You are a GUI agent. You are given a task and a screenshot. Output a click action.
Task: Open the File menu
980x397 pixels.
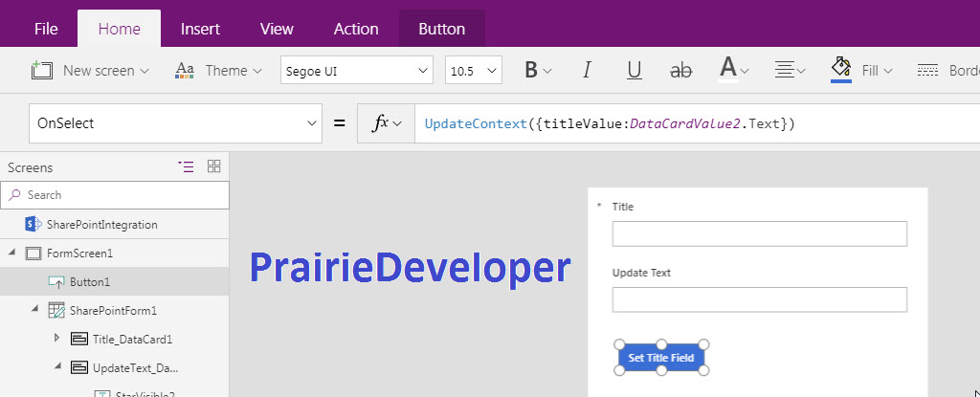[x=46, y=30]
